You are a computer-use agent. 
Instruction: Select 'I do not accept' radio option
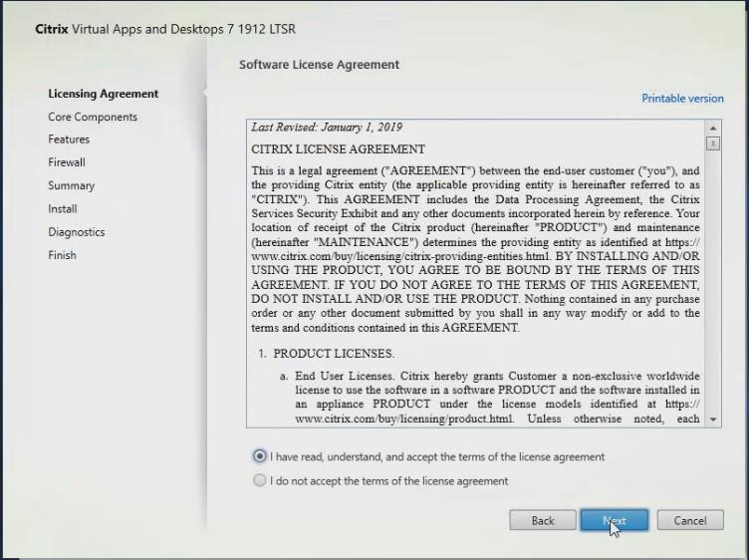point(259,480)
